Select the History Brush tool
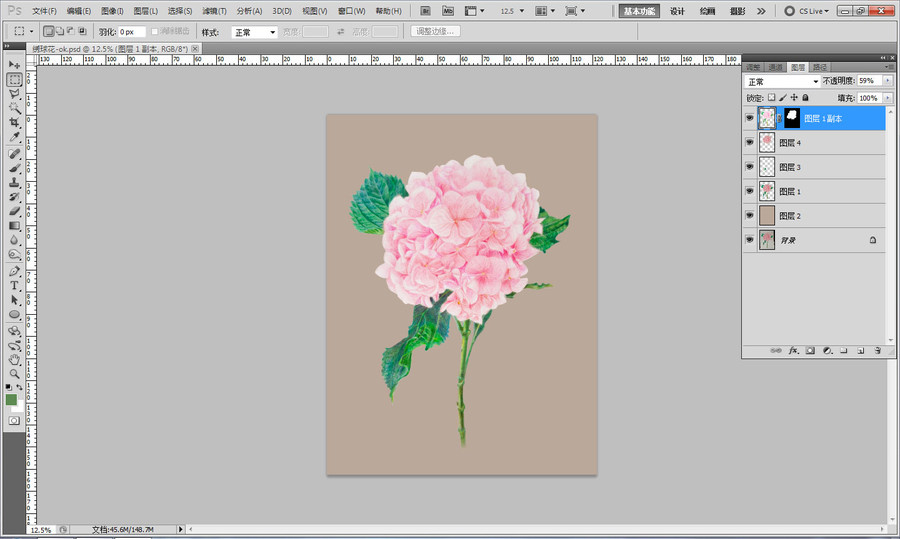This screenshot has width=900, height=539. [x=14, y=196]
